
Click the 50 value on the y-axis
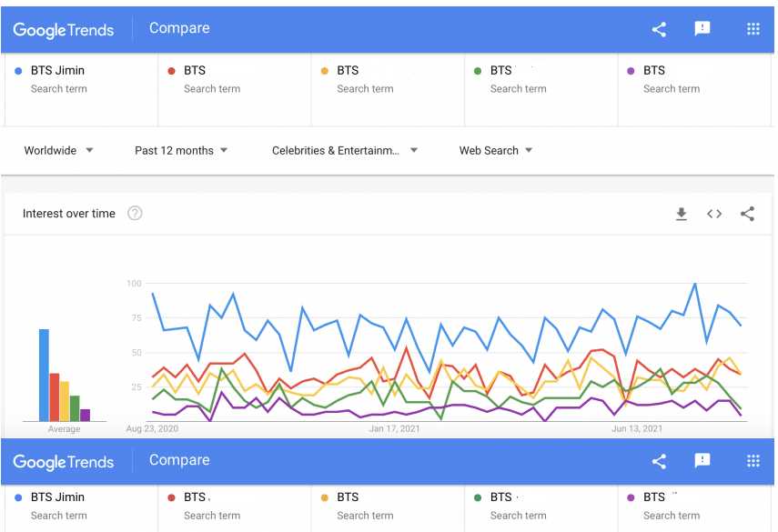pyautogui.click(x=136, y=353)
